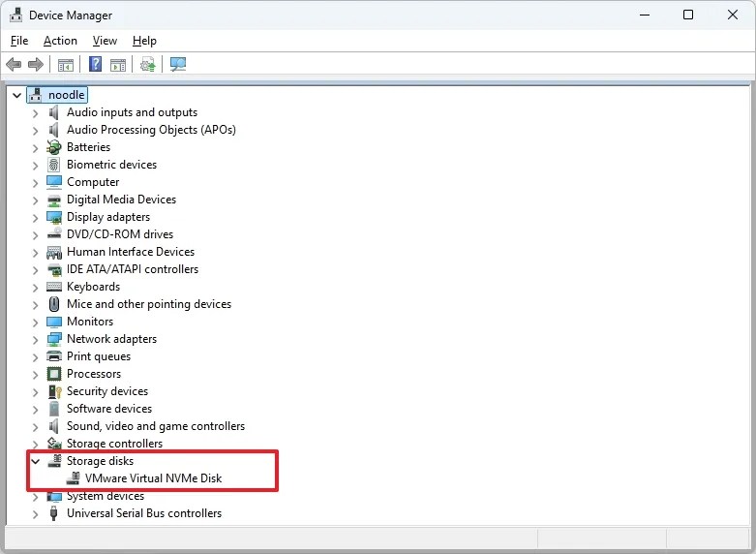Image resolution: width=756 pixels, height=554 pixels.
Task: Open the File menu
Action: click(19, 41)
